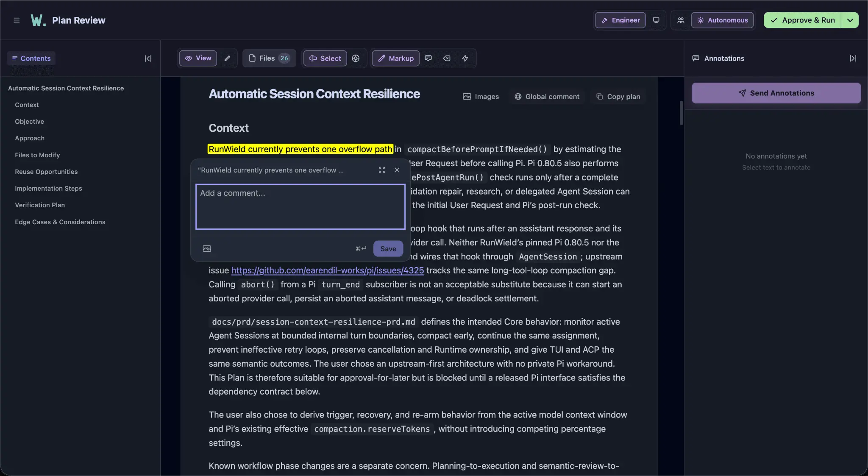Click the lightning bolt quick action icon

pyautogui.click(x=465, y=58)
